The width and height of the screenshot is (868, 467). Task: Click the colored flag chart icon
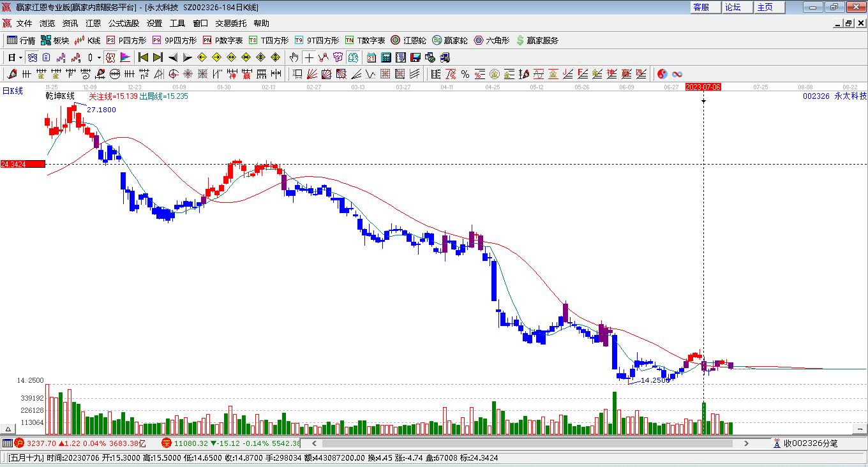point(125,57)
